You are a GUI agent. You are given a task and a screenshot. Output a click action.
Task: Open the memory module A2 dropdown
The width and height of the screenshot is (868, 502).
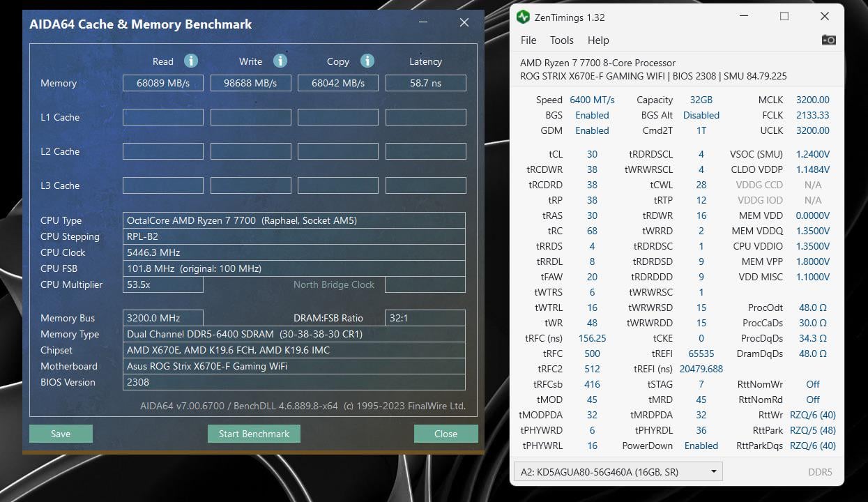click(x=618, y=472)
